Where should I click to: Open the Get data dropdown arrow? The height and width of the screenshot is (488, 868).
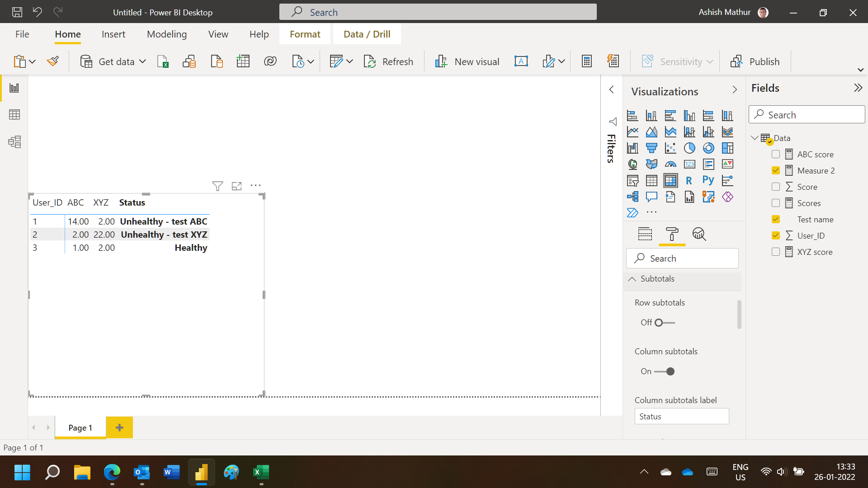(142, 61)
